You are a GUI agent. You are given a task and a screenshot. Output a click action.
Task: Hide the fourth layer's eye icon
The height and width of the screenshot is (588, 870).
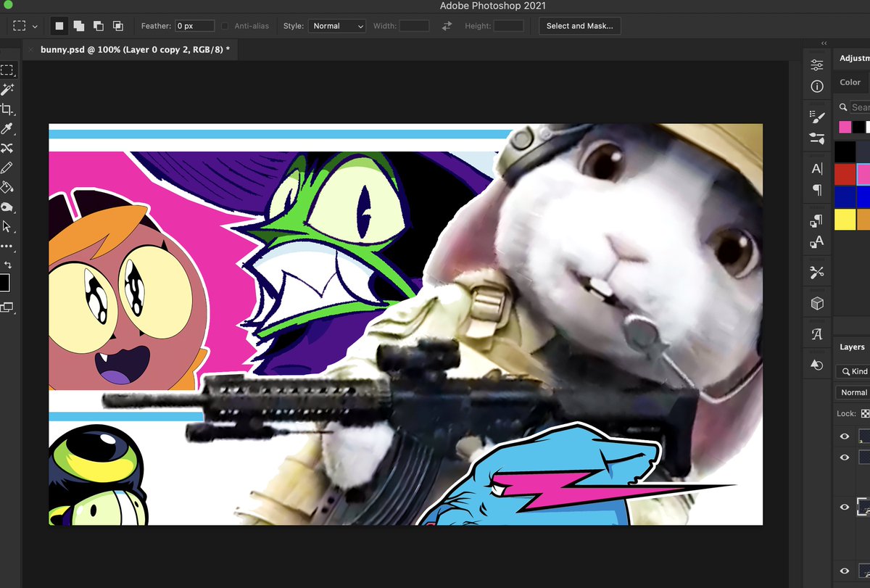coord(844,571)
